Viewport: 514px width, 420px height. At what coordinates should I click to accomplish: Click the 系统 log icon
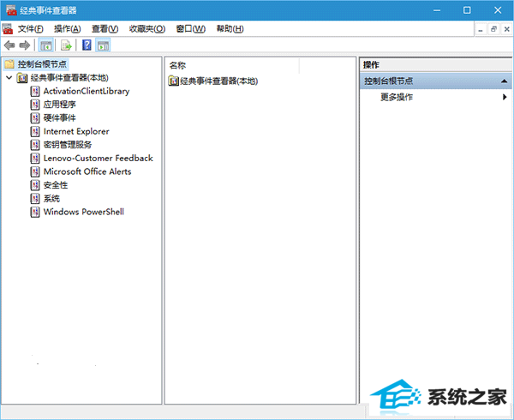(x=35, y=198)
